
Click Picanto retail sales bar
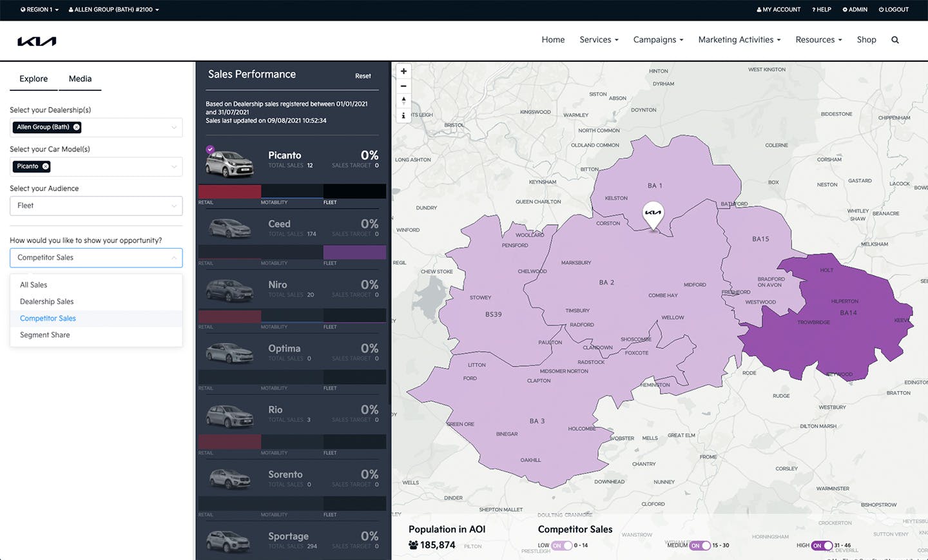[x=229, y=191]
